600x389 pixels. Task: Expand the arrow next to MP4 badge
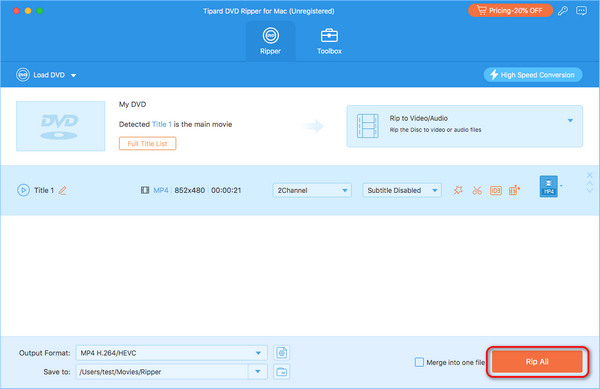[561, 186]
